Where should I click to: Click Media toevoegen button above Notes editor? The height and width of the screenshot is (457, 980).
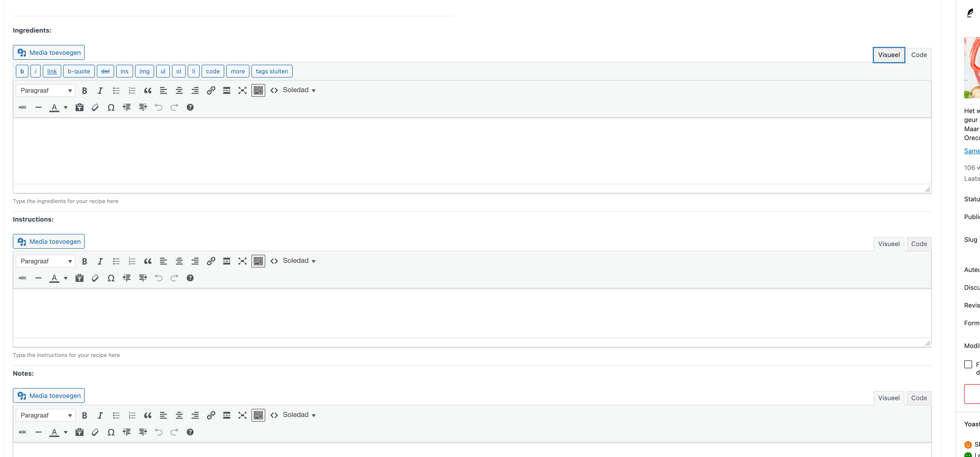pyautogui.click(x=49, y=396)
